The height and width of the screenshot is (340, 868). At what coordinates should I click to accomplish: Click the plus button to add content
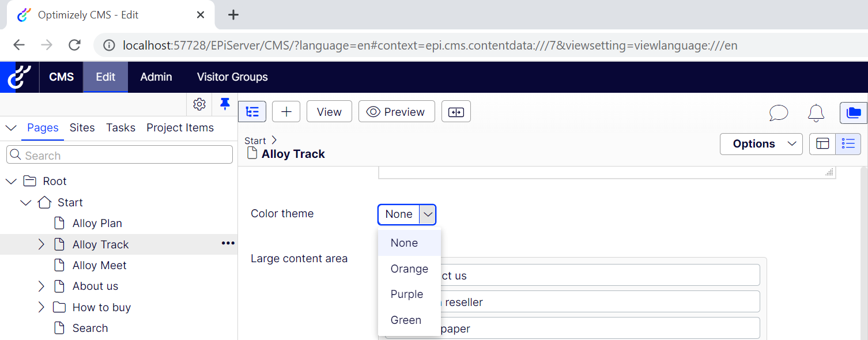286,112
